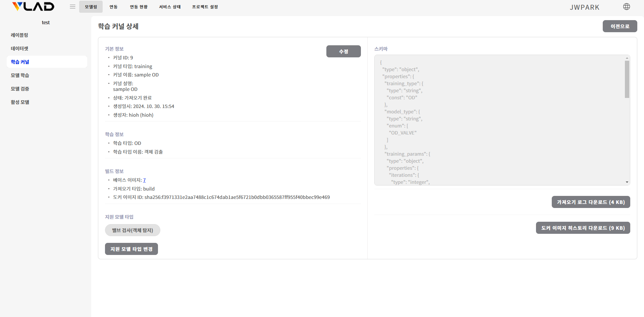Navigate to 모델 학습 in sidebar

[x=20, y=75]
